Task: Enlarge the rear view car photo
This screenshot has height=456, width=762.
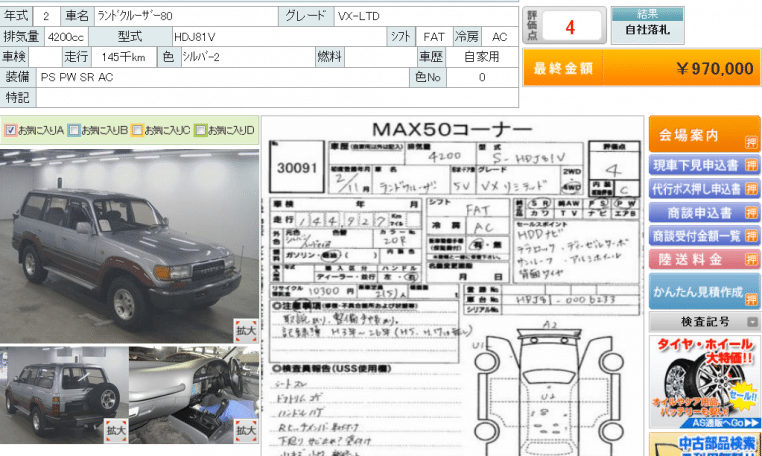Action: 116,429
